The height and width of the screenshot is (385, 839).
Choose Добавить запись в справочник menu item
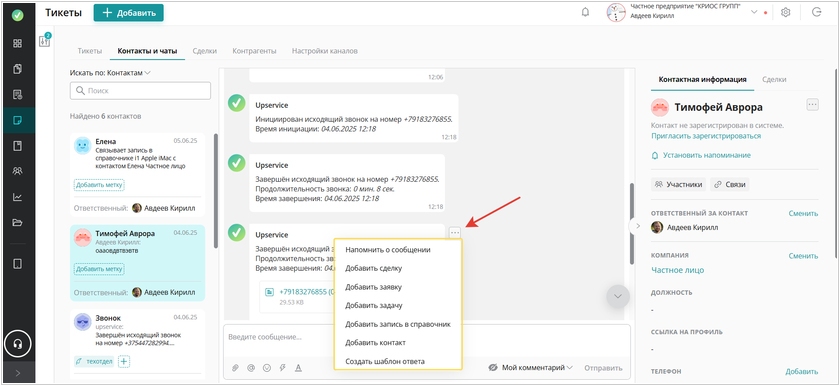398,324
